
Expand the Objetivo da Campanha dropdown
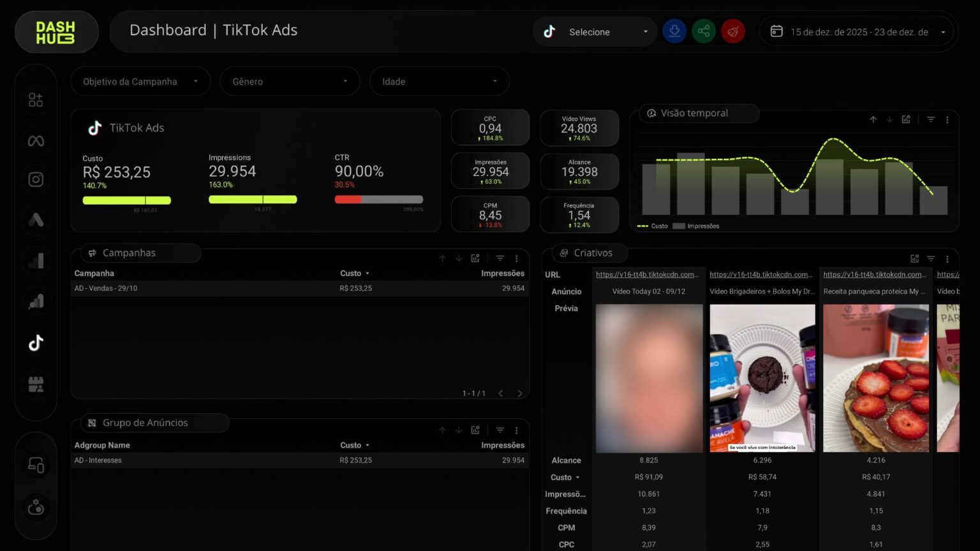tap(140, 82)
